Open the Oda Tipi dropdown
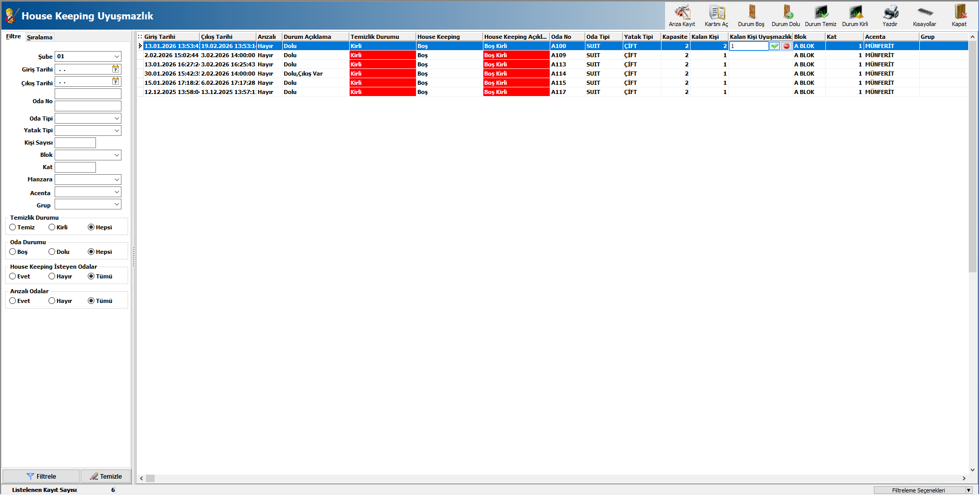Viewport: 980px width, 495px height. coord(117,119)
